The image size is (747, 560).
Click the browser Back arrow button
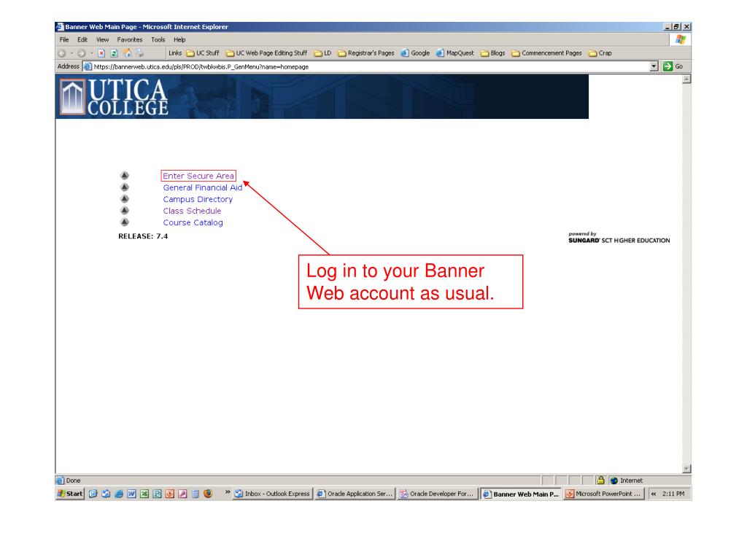click(62, 53)
